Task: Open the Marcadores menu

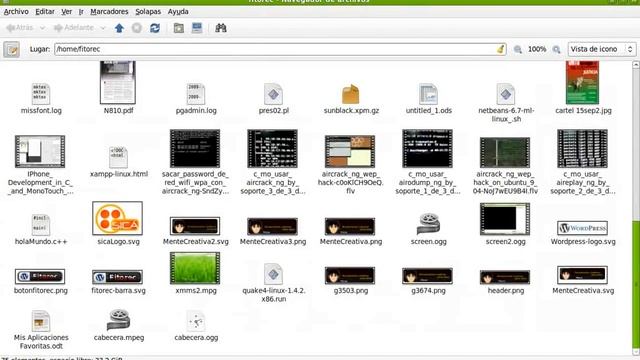Action: (109, 11)
